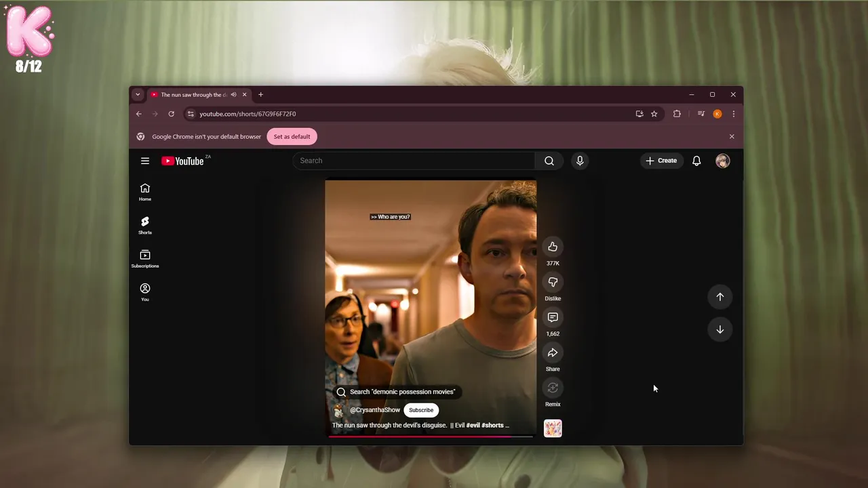The image size is (868, 488).
Task: Open the @CrysanthaShow channel link
Action: (375, 410)
